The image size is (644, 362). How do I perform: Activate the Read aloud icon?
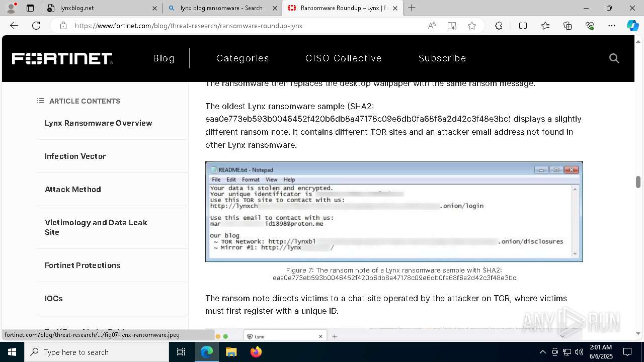(432, 26)
